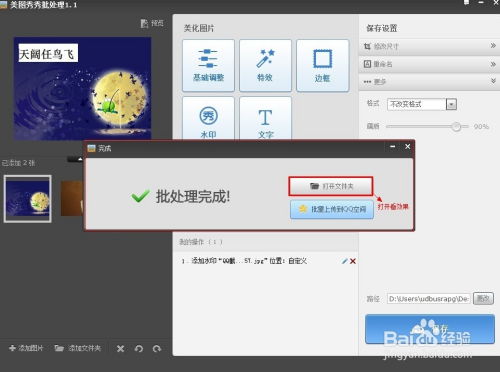
Task: Click 添加文件夹 add folder
Action: pyautogui.click(x=78, y=348)
